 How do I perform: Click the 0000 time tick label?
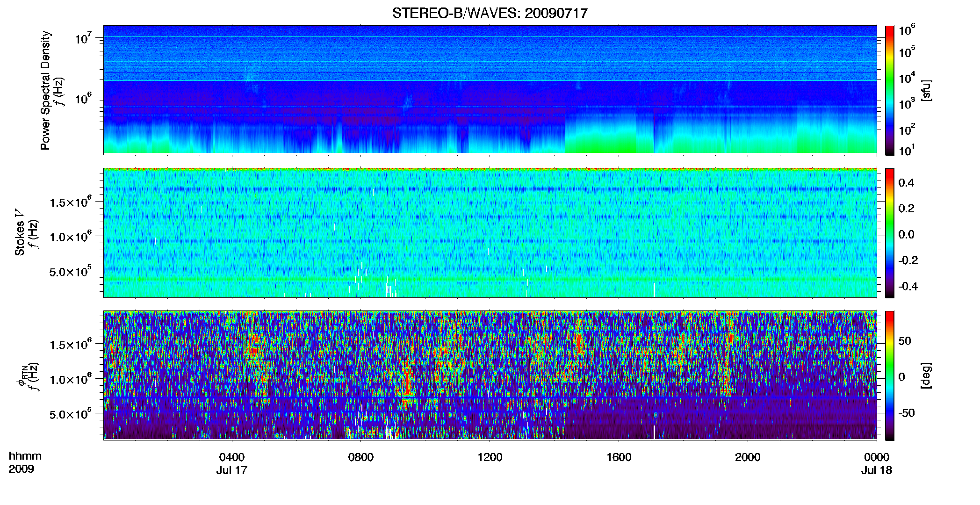pyautogui.click(x=877, y=457)
